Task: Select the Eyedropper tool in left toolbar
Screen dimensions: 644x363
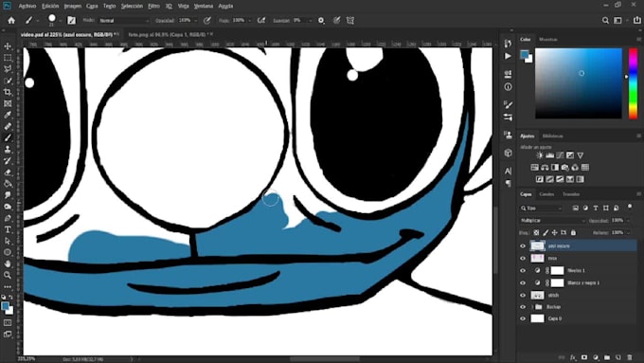Action: (8, 115)
